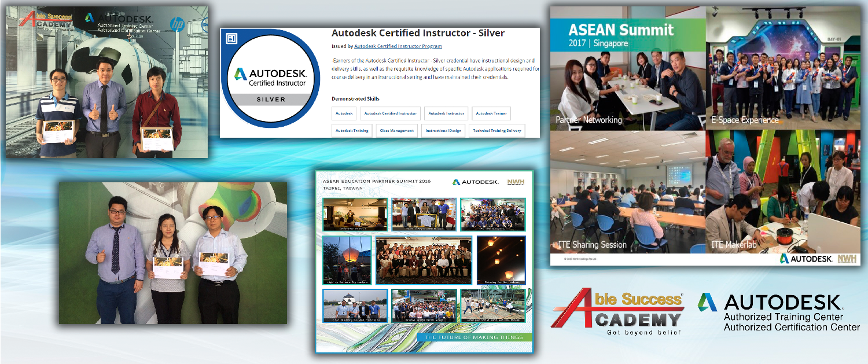Pick the 'Instructional Design' skill tag
Image resolution: width=868 pixels, height=364 pixels.
click(443, 131)
